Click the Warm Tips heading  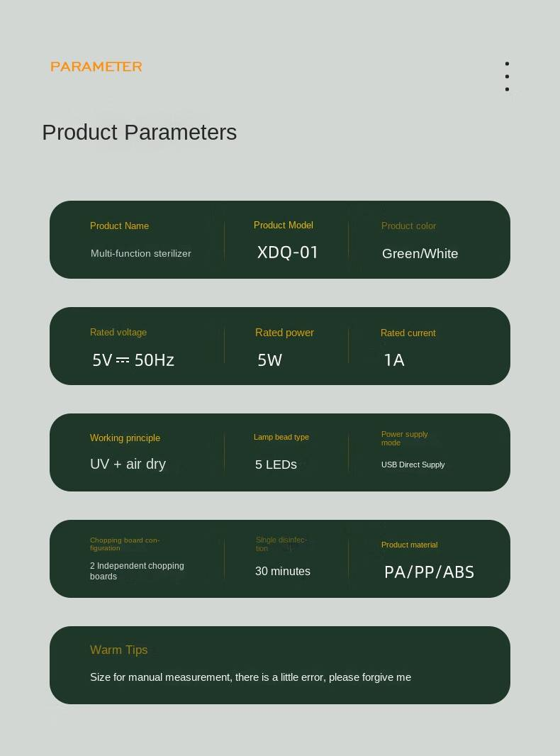[x=118, y=650]
